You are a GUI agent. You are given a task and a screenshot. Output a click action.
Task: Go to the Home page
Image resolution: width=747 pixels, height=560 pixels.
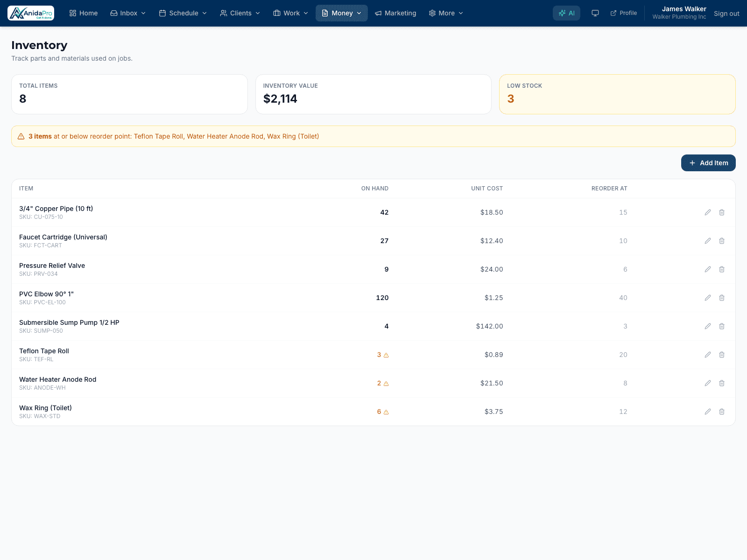pos(84,13)
